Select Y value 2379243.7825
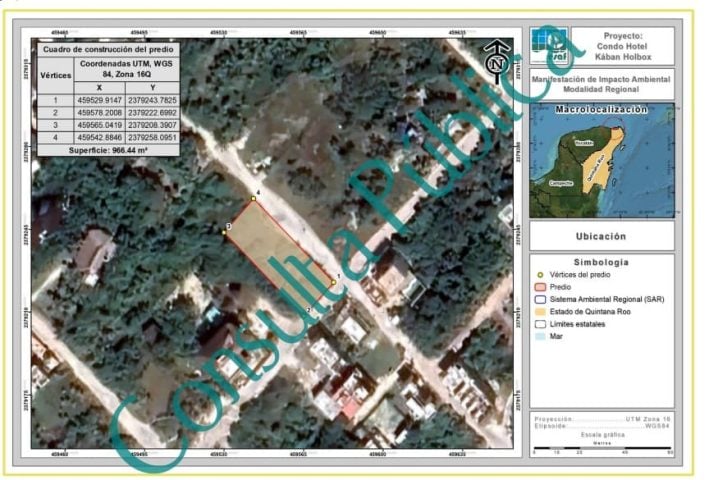The image size is (709, 480). tap(152, 100)
